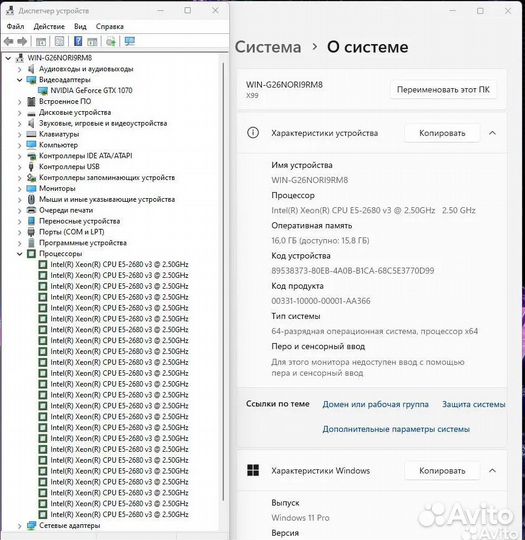The width and height of the screenshot is (525, 540).
Task: Click the Forward arrow in Device Manager toolbar
Action: click(x=22, y=42)
